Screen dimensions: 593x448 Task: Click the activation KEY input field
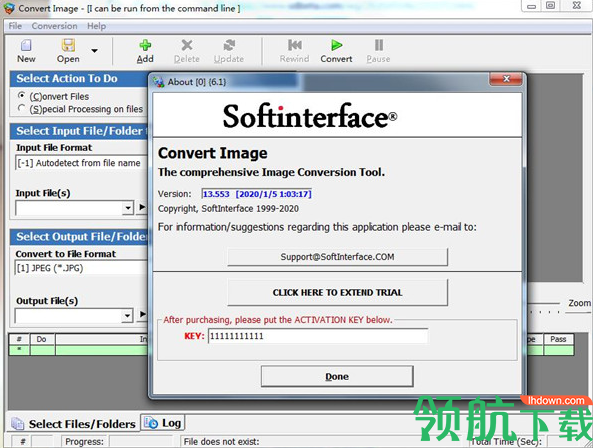[x=318, y=336]
